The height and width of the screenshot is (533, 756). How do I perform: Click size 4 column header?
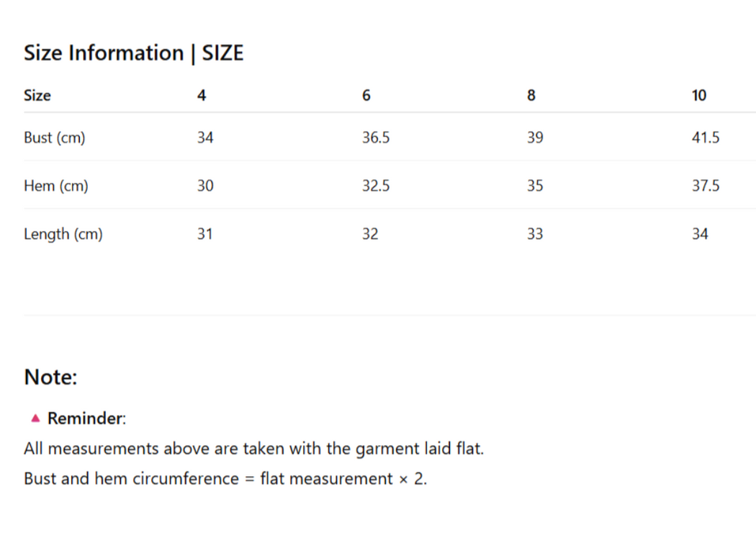(202, 95)
